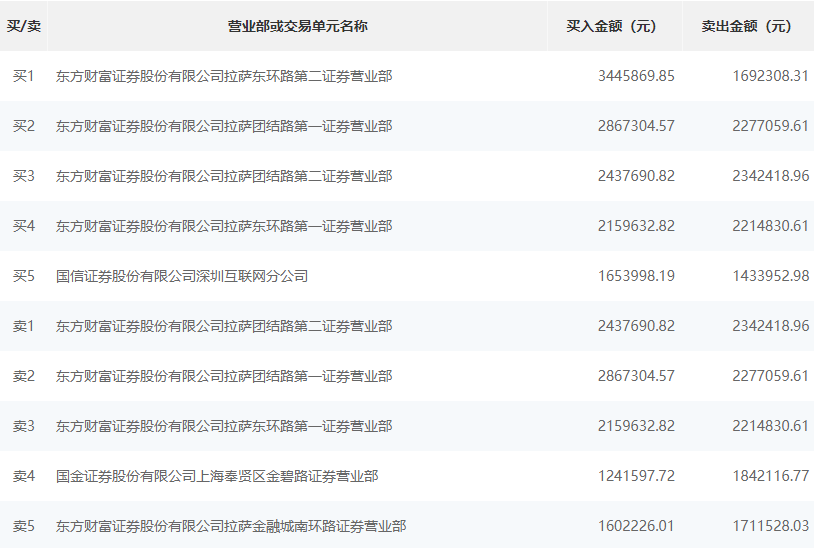Click sell amount 1433952.98
This screenshot has height=548, width=814.
tap(771, 276)
